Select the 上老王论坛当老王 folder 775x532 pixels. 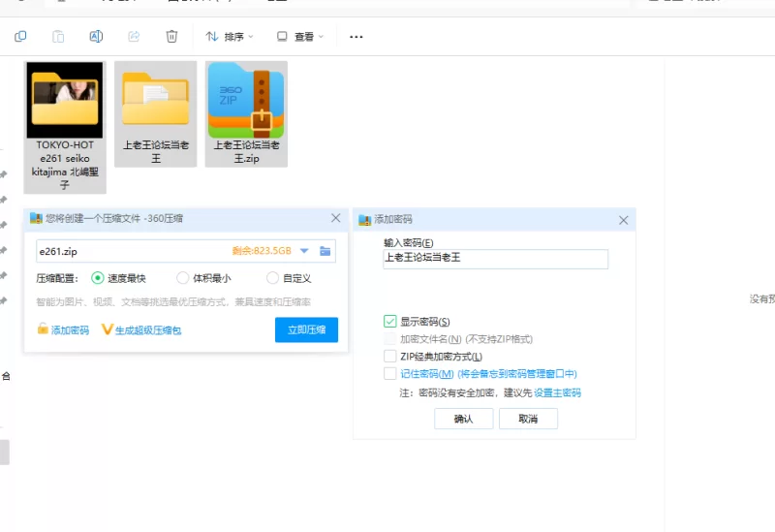click(x=156, y=113)
